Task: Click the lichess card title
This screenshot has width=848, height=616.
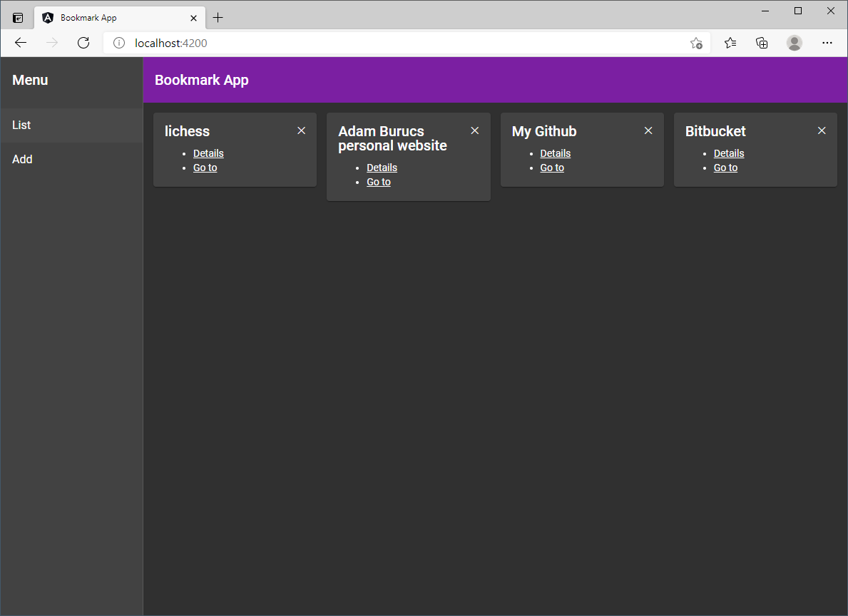Action: coord(187,131)
